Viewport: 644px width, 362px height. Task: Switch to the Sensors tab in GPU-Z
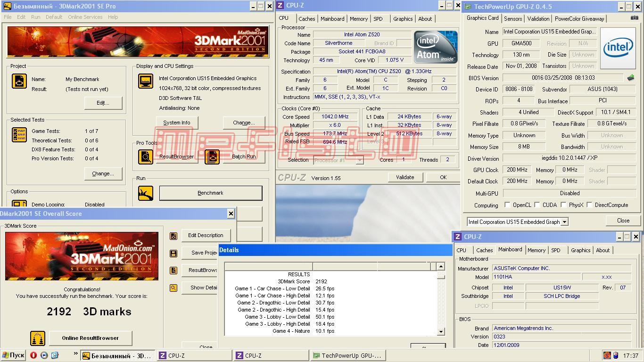point(513,19)
